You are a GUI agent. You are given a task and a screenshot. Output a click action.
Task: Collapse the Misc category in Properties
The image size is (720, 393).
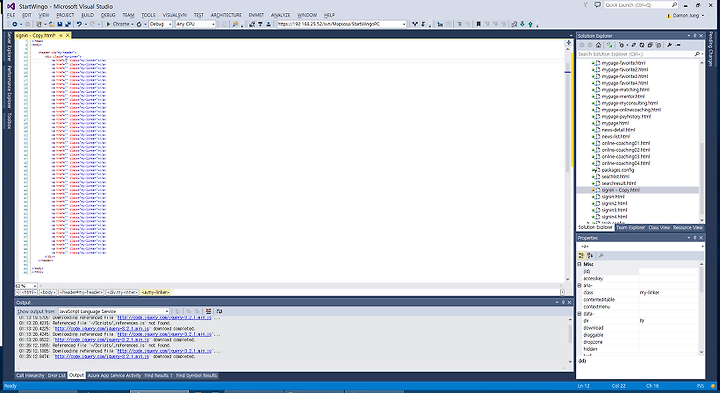(579, 264)
